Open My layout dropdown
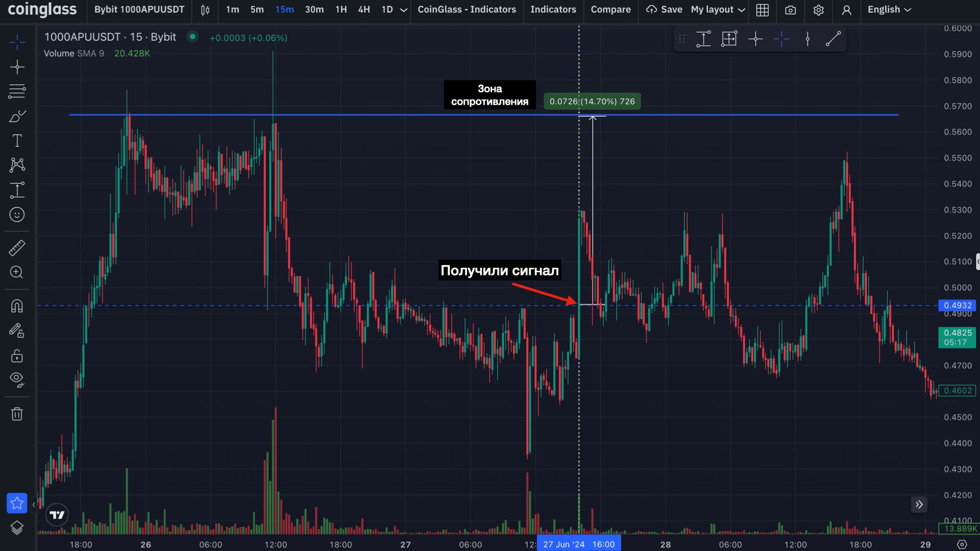This screenshot has height=551, width=980. (718, 10)
